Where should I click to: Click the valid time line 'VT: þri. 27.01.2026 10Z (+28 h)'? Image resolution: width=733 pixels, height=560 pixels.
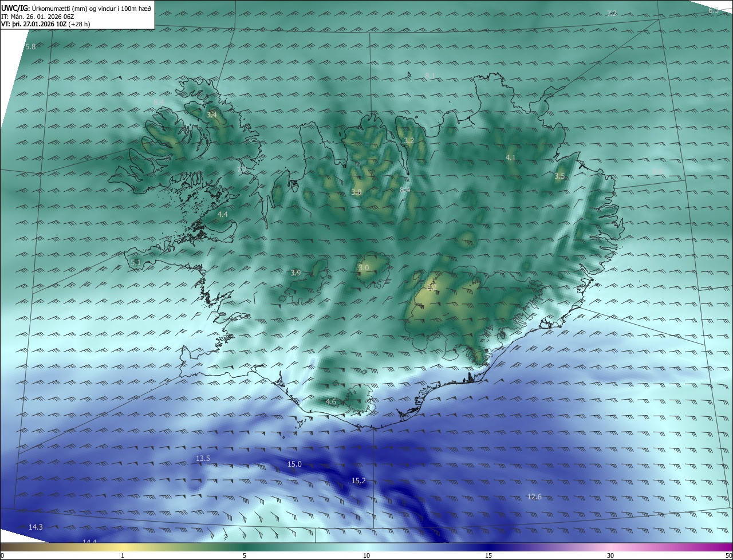(45, 24)
